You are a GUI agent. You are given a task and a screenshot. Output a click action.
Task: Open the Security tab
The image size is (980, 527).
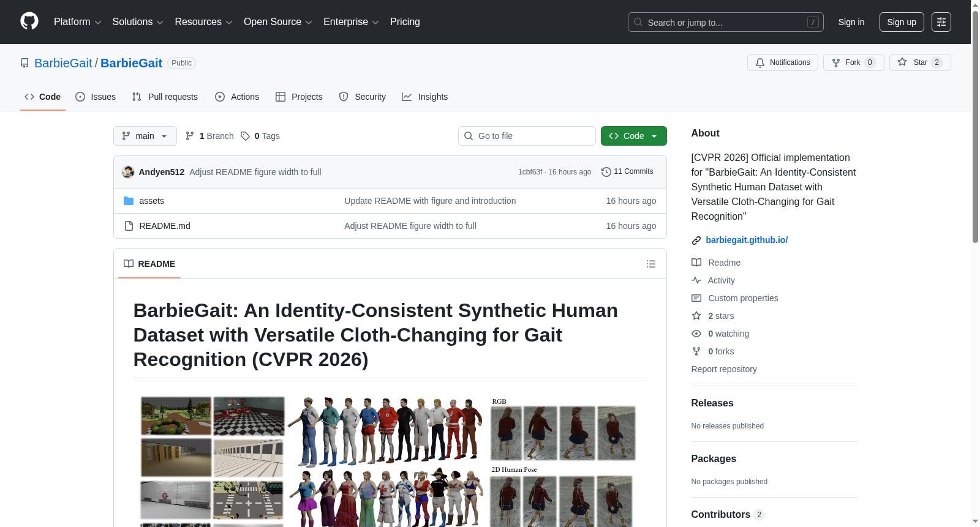pos(363,97)
